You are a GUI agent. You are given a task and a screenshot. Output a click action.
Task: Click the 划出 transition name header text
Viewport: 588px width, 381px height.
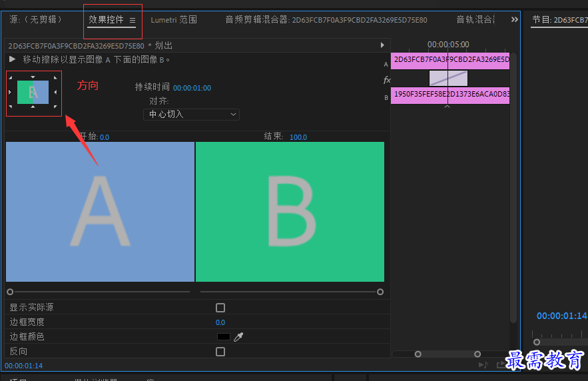click(x=164, y=46)
